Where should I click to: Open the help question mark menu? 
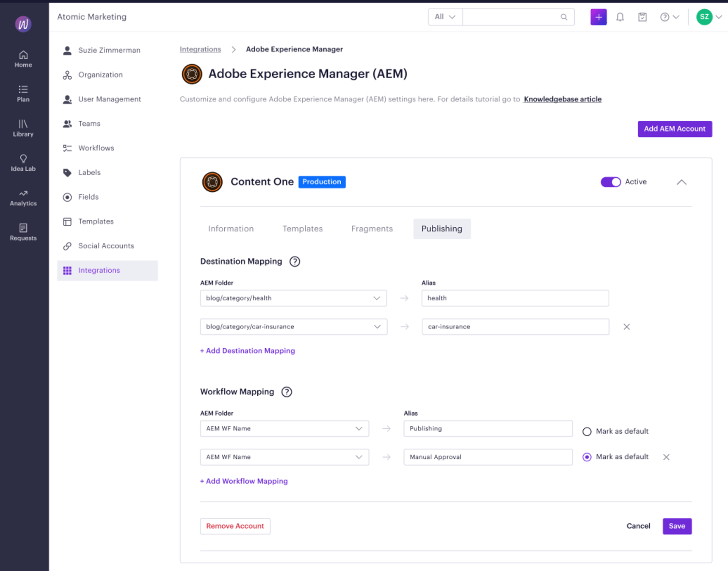point(669,17)
